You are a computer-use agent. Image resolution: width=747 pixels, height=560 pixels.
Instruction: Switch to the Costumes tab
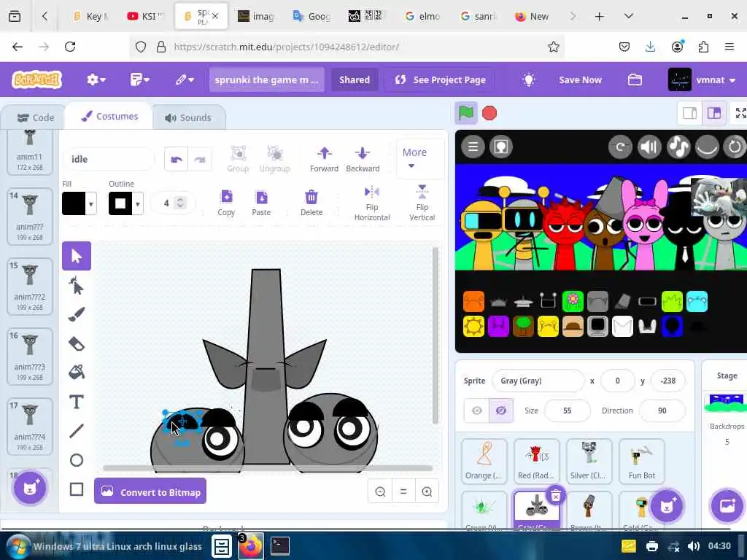click(109, 116)
